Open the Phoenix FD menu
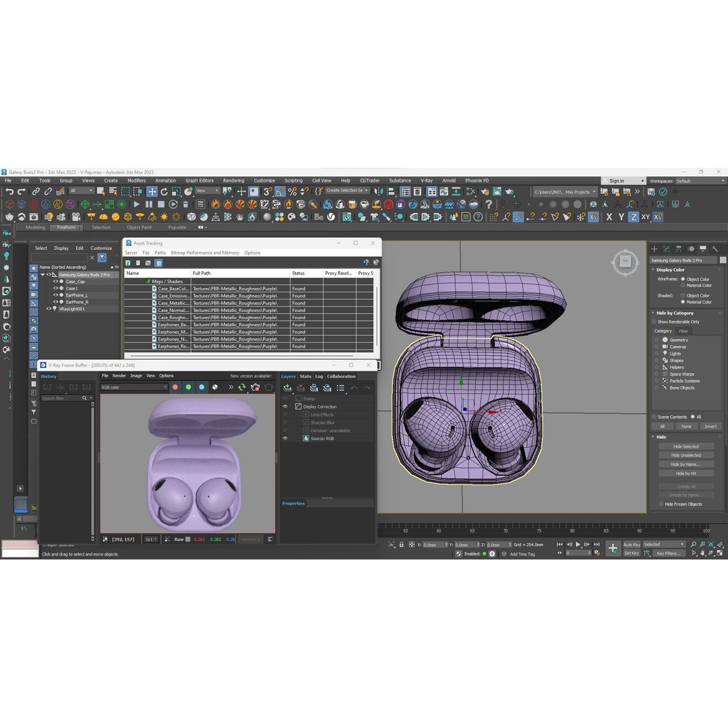 477,181
